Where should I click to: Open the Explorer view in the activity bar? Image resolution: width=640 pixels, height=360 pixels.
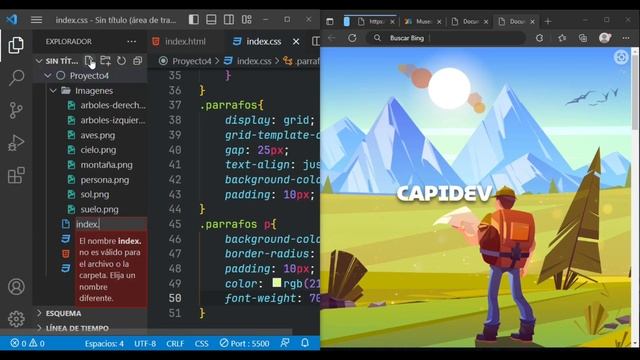pyautogui.click(x=16, y=45)
